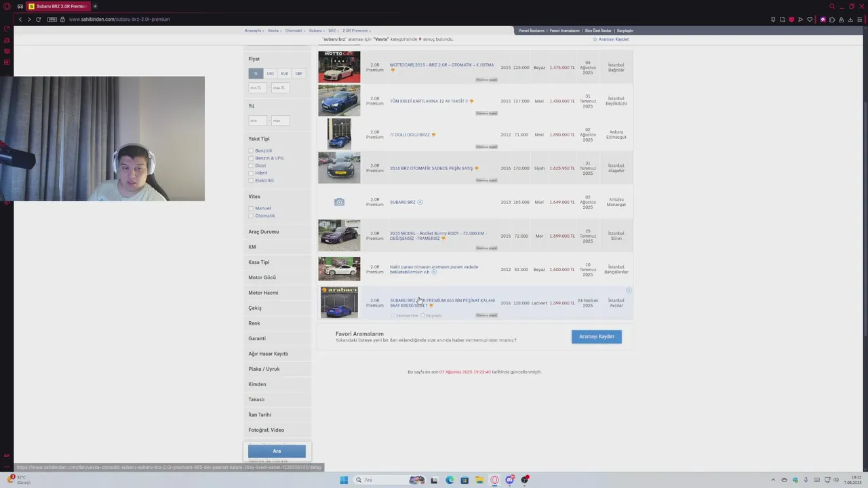This screenshot has width=868, height=488.
Task: Take a page snapshot with camera icon
Action: tap(782, 19)
